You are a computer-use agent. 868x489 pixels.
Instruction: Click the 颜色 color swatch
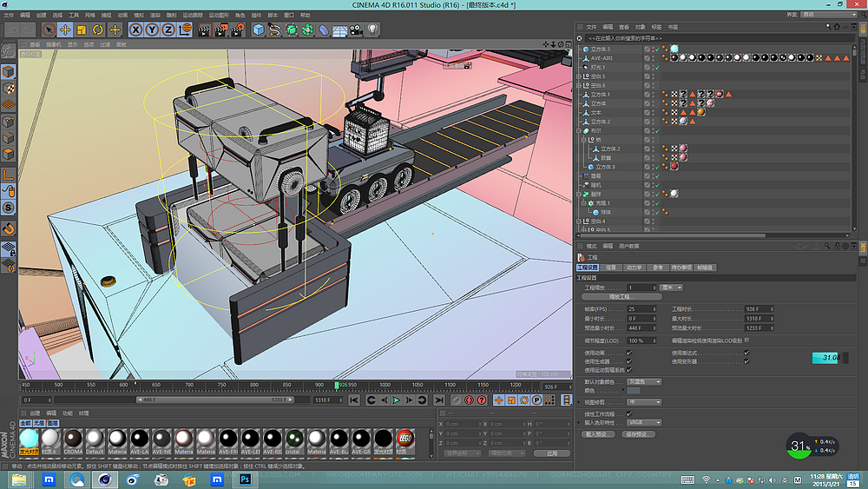click(x=634, y=391)
